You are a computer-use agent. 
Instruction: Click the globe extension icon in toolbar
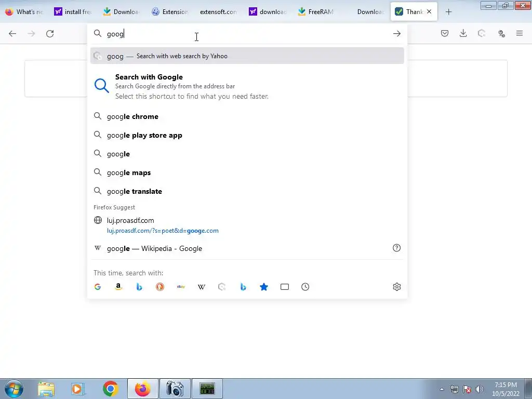point(501,33)
